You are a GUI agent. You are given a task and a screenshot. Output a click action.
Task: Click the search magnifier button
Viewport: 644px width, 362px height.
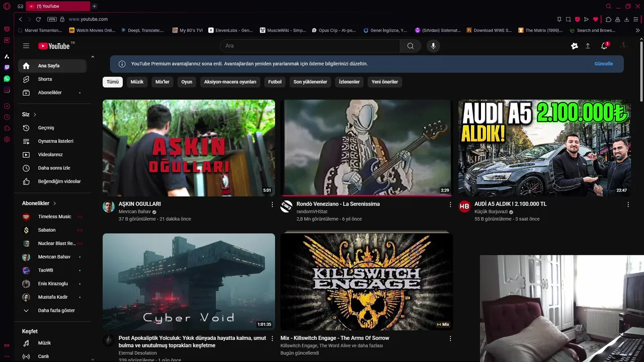(x=411, y=46)
